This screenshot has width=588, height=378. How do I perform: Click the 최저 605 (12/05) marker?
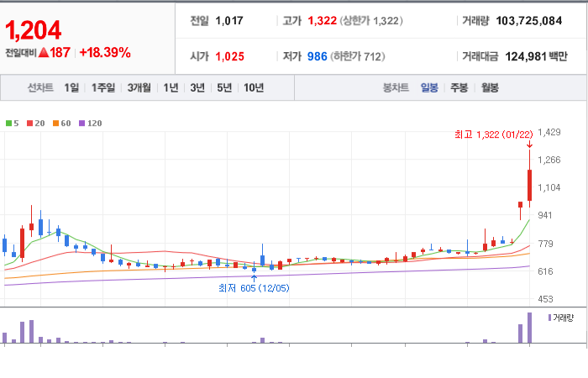click(254, 288)
